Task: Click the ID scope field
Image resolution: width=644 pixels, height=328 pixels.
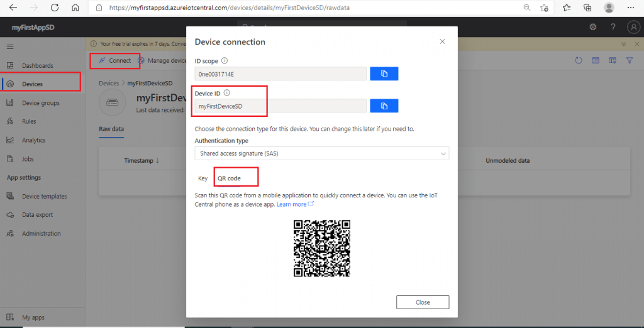Action: pyautogui.click(x=280, y=74)
